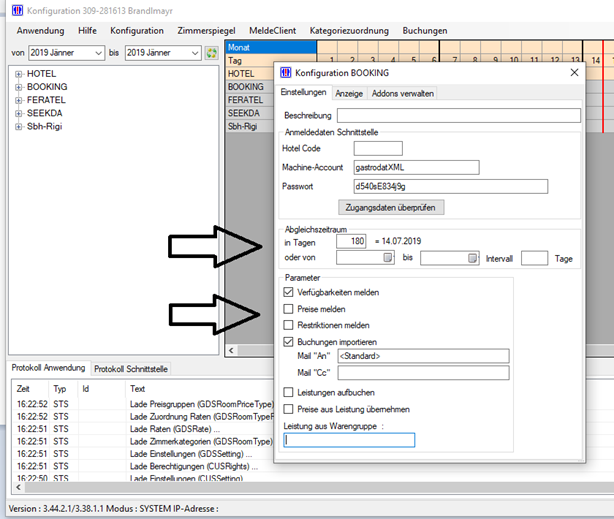The image size is (614, 519).
Task: Open the Zimmerspiegel menu
Action: 206,31
